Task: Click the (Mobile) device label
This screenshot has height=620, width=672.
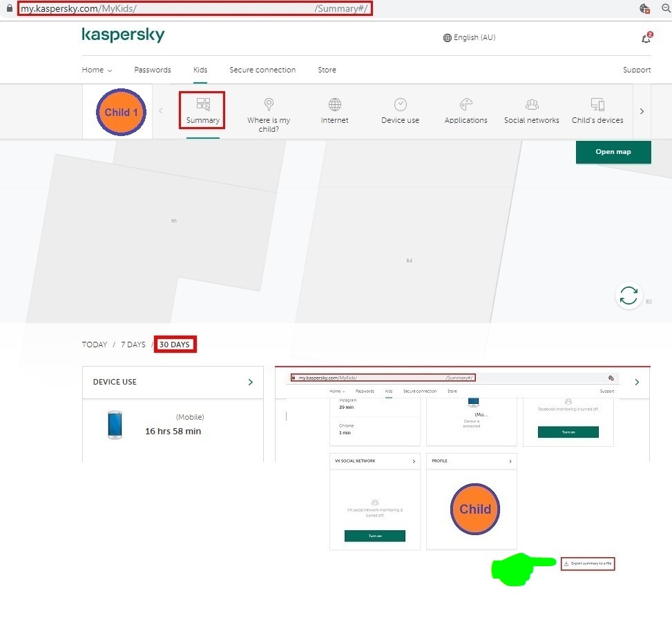Action: coord(190,417)
